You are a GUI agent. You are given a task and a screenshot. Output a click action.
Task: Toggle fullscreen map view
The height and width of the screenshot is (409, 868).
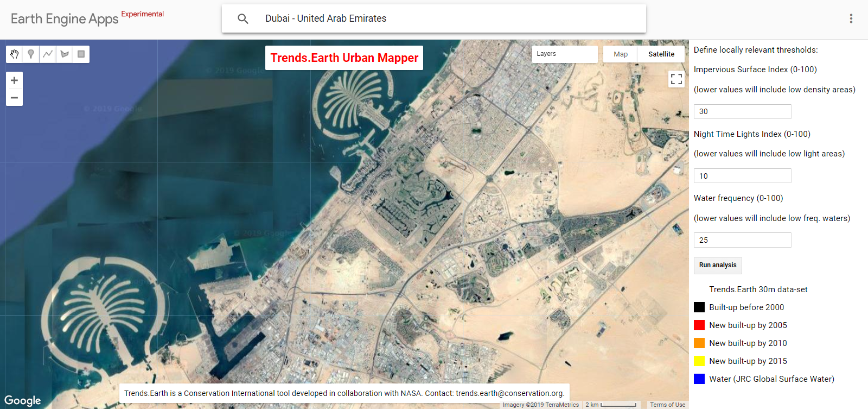676,79
